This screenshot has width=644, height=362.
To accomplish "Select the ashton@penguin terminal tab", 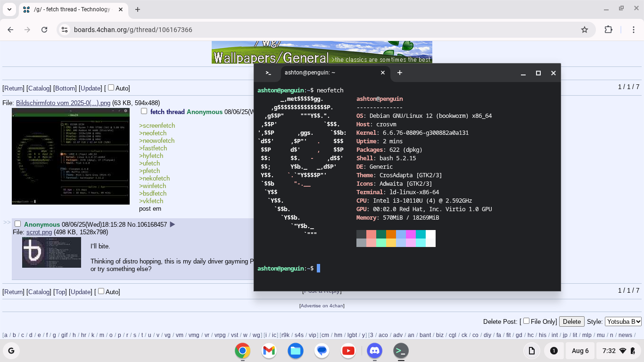I will [335, 73].
